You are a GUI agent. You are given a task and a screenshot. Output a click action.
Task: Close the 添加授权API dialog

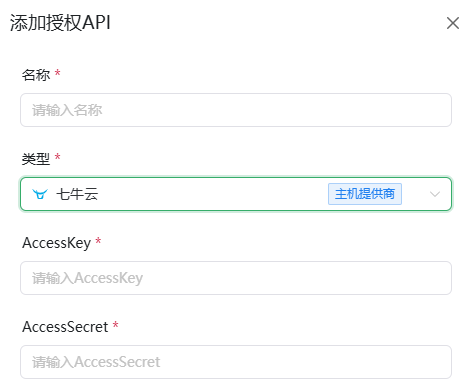click(453, 23)
